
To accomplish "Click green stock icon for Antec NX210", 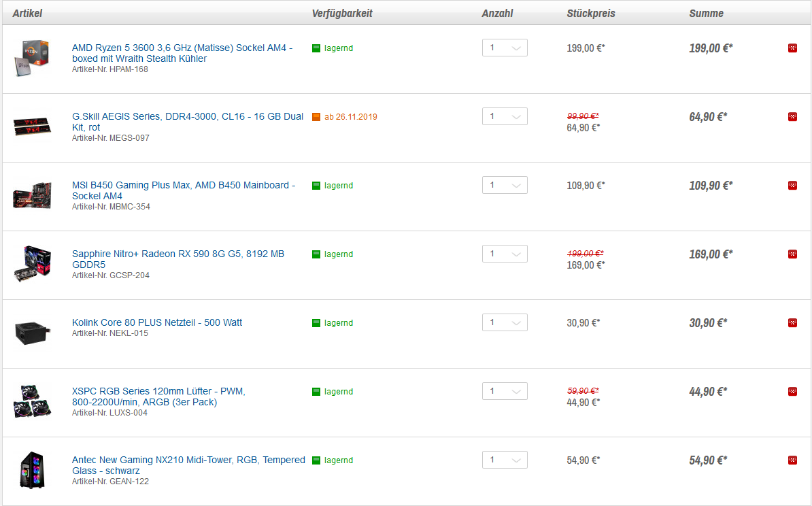I will click(x=316, y=460).
